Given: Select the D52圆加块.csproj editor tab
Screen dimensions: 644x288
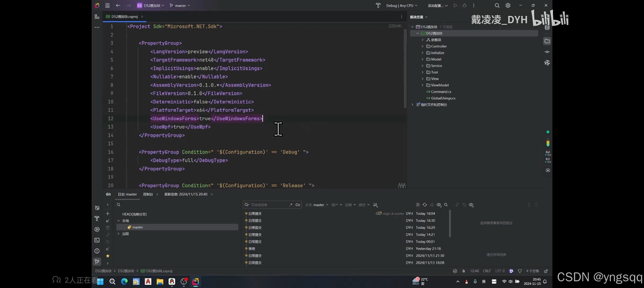Looking at the screenshot, I should tap(124, 16).
